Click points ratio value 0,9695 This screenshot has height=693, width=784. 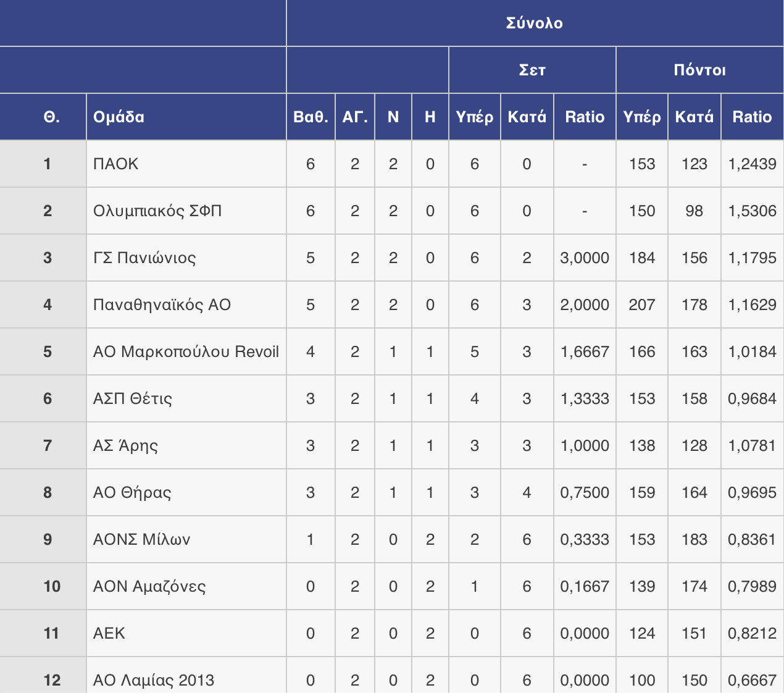point(752,492)
